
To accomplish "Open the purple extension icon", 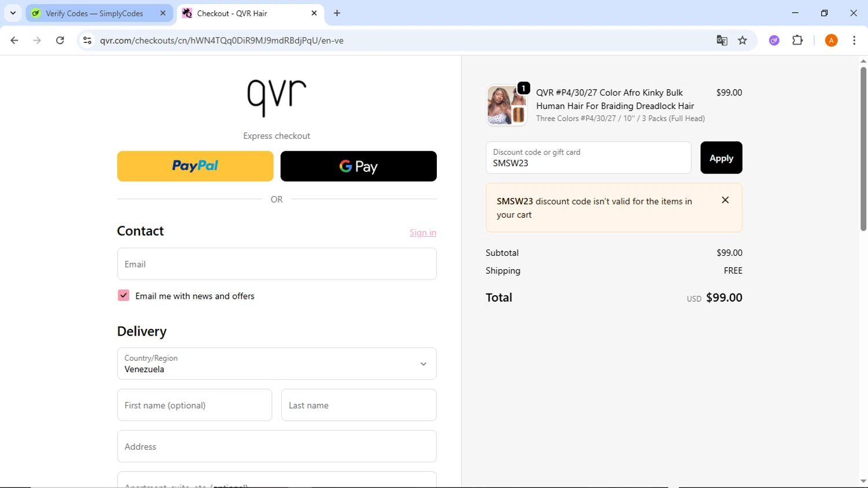I will [x=774, y=41].
